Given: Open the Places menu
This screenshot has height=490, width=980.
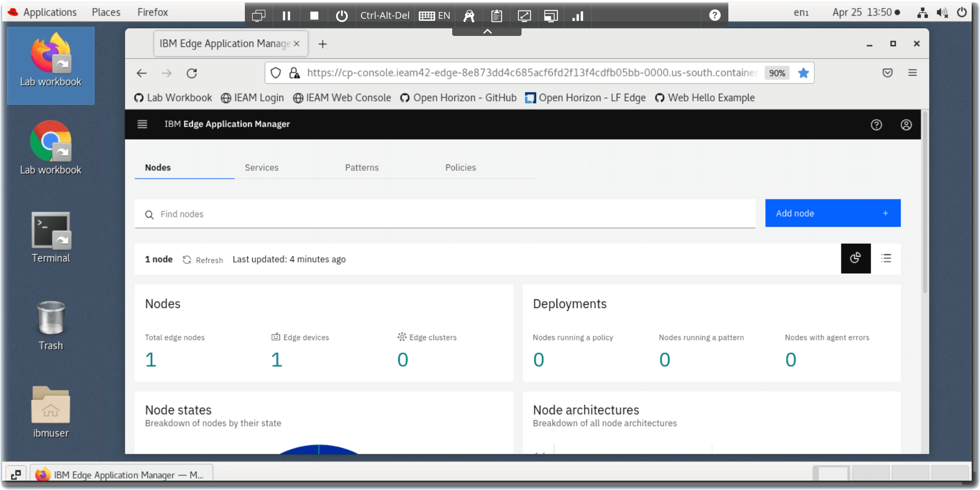Looking at the screenshot, I should click(x=106, y=12).
